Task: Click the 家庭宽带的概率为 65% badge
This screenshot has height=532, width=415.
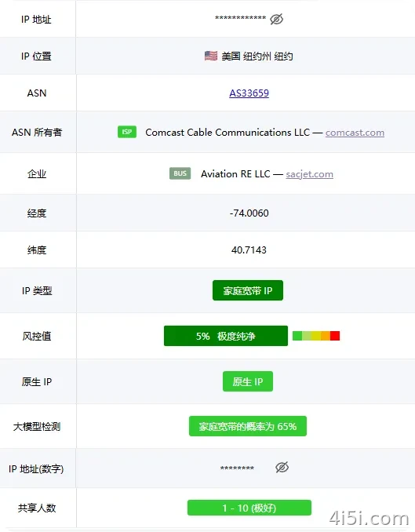Action: tap(248, 426)
